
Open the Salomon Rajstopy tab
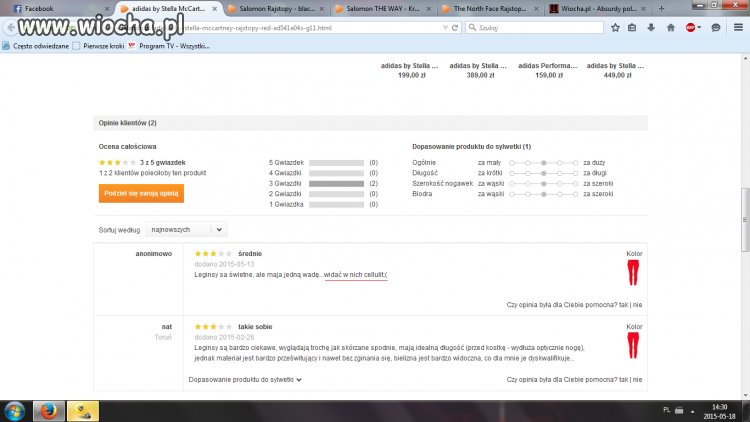(x=276, y=9)
